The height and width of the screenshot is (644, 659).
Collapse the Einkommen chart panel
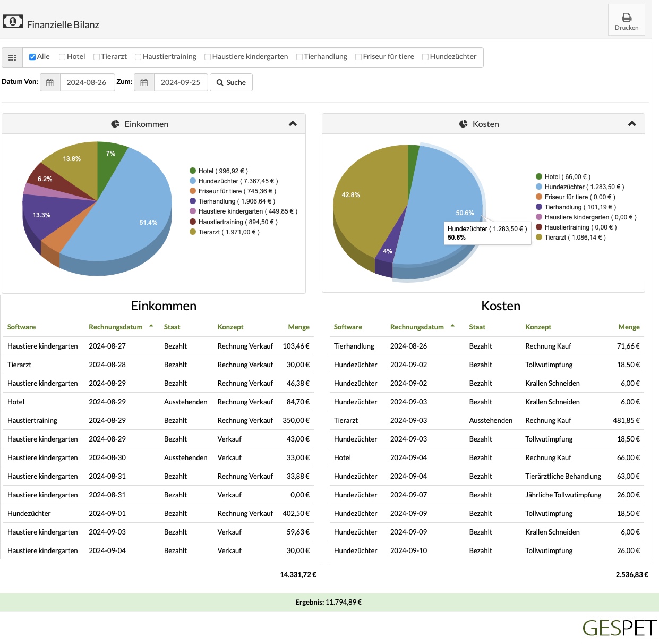point(293,124)
